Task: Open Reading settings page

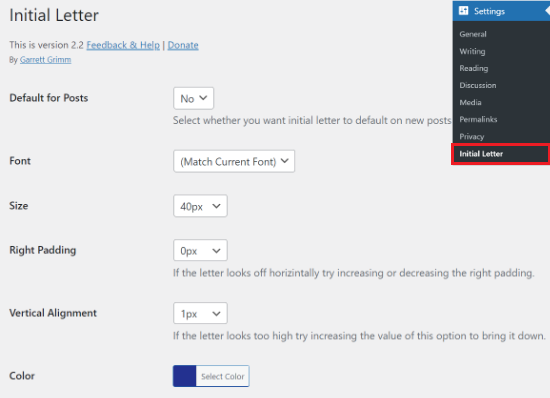Action: point(474,68)
